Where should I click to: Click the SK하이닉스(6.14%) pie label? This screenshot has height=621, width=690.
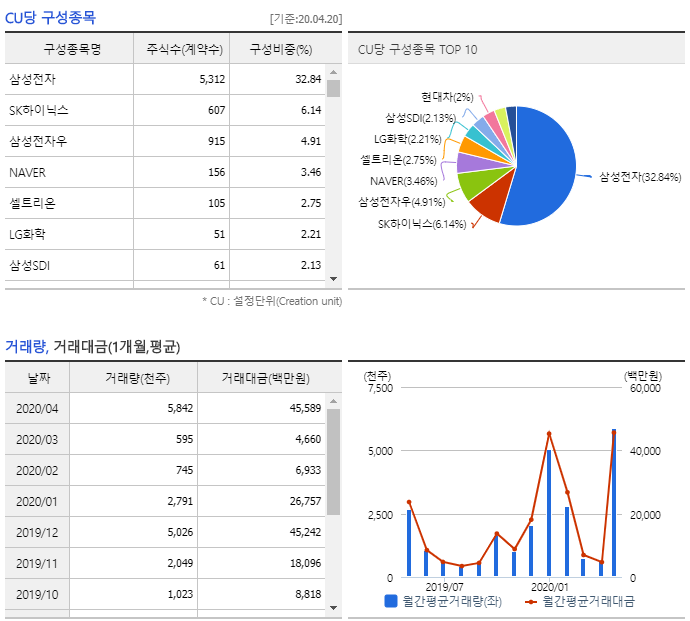click(x=422, y=224)
